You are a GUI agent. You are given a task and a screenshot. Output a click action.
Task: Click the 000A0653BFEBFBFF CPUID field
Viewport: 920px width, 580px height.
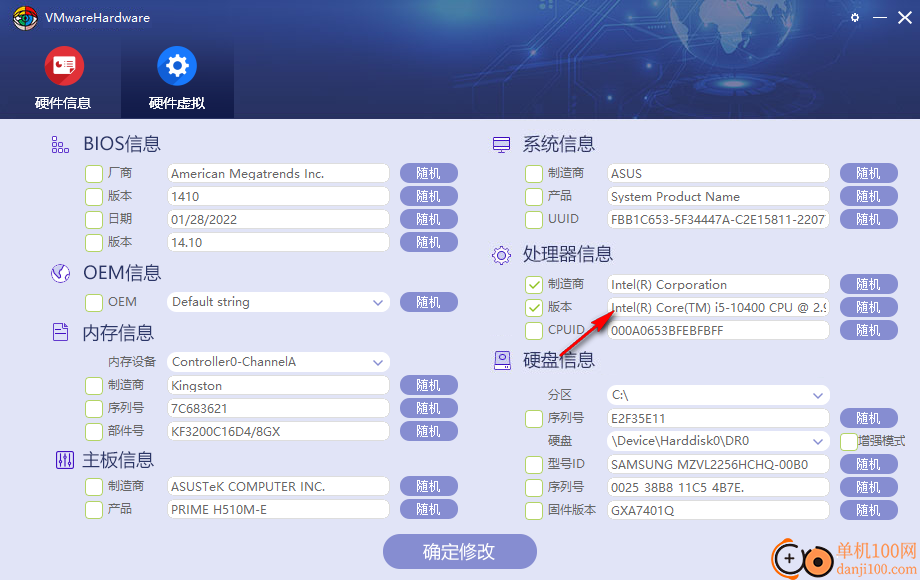coord(718,330)
